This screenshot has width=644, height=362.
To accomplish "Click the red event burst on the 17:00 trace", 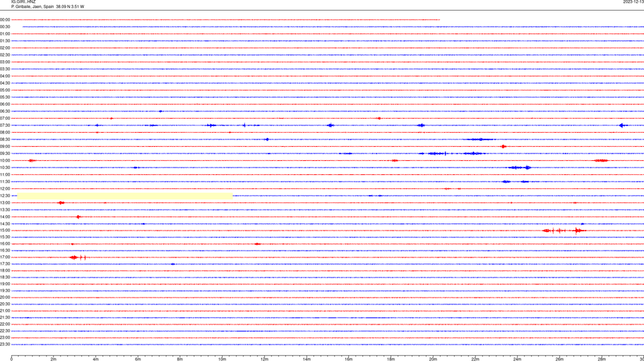I will [78, 257].
